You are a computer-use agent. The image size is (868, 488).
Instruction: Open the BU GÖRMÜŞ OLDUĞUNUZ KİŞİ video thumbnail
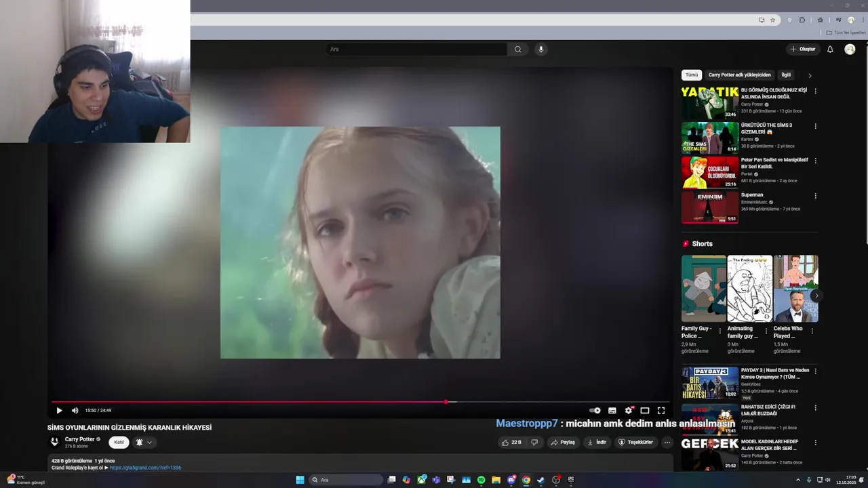tap(710, 103)
